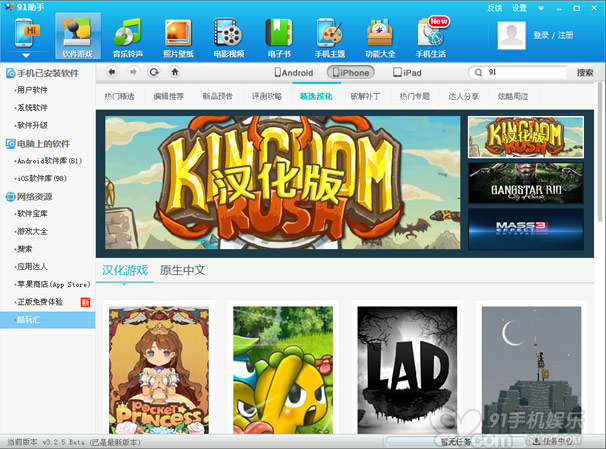Expand the title bar dropdown arrow
Image resolution: width=606 pixels, height=449 pixels.
(541, 9)
